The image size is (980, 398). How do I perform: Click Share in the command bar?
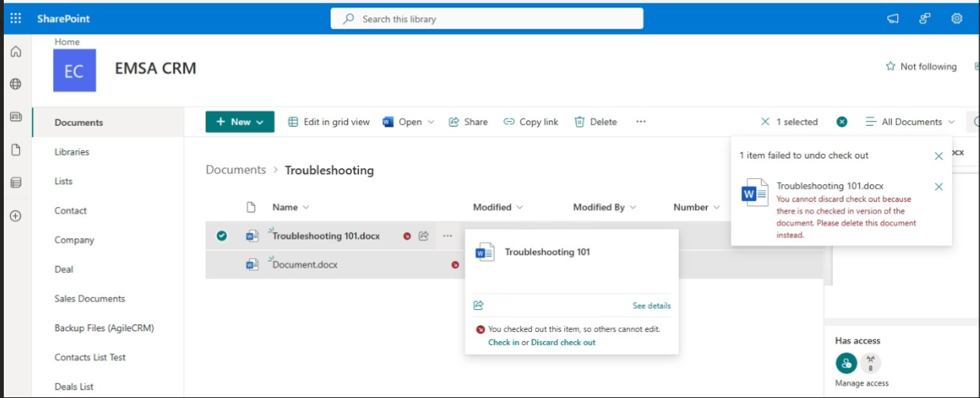click(468, 122)
